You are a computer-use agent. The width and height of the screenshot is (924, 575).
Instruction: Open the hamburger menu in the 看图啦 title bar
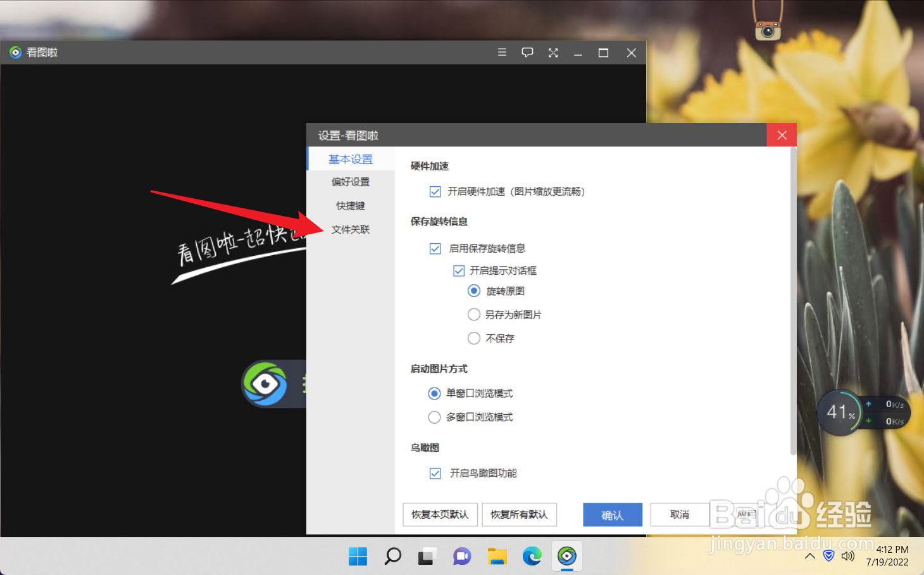click(x=502, y=53)
